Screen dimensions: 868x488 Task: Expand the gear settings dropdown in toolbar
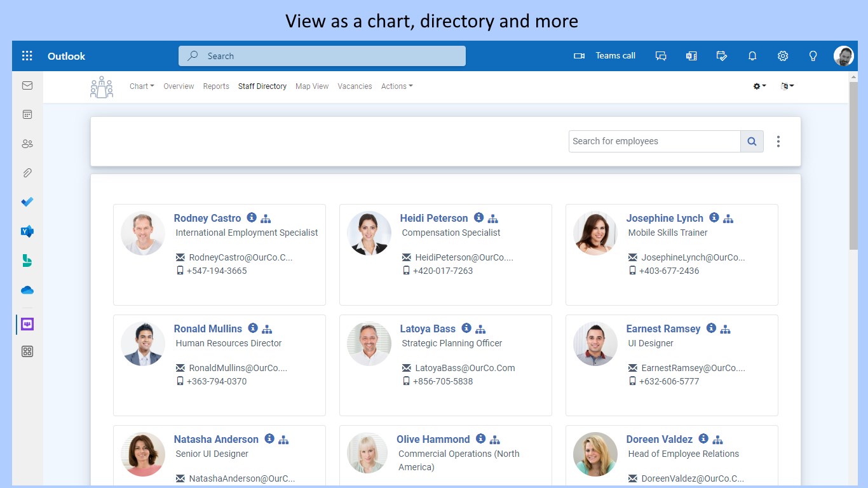click(x=759, y=86)
